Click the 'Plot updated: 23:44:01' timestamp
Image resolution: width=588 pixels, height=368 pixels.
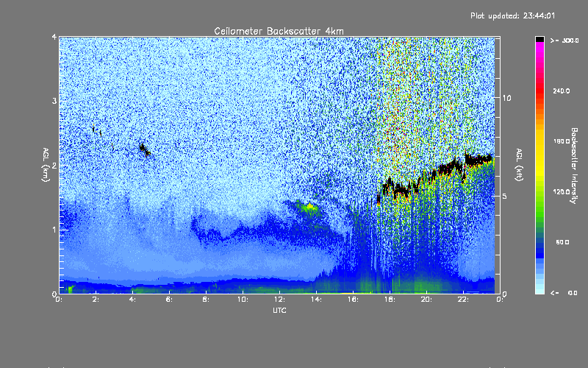click(x=512, y=15)
